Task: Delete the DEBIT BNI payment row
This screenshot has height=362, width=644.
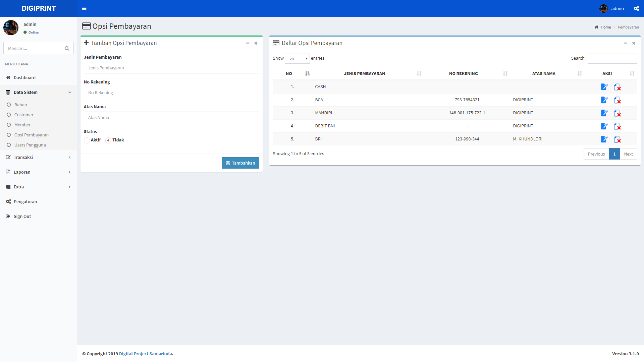Action: click(x=617, y=126)
